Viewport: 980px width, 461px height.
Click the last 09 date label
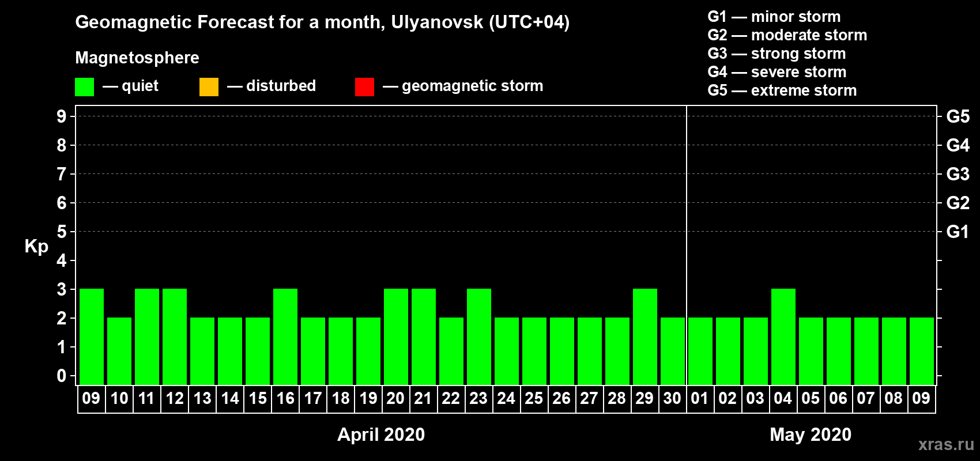(x=921, y=398)
